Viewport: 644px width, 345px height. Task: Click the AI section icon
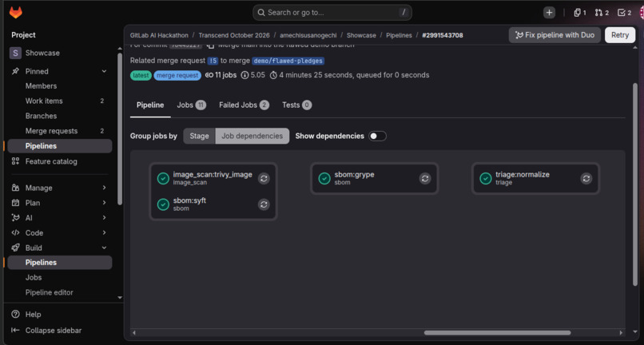tap(15, 218)
